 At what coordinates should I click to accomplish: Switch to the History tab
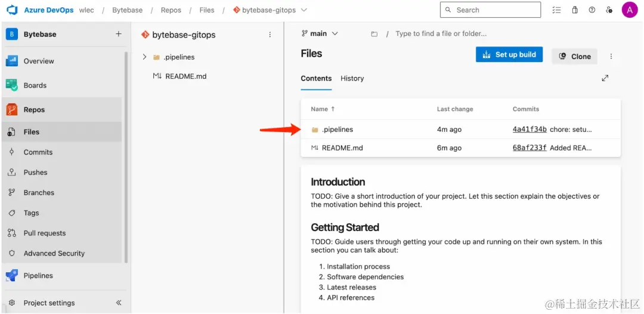click(352, 78)
